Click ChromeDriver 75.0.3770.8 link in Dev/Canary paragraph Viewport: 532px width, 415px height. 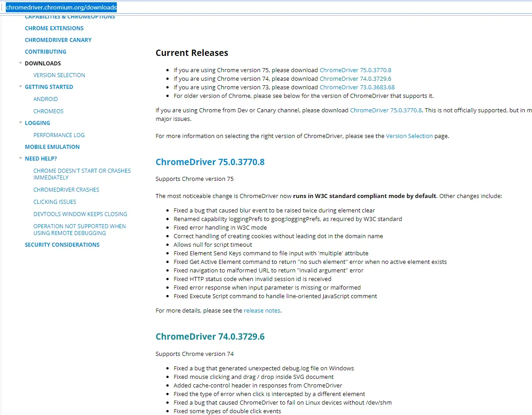(386, 110)
